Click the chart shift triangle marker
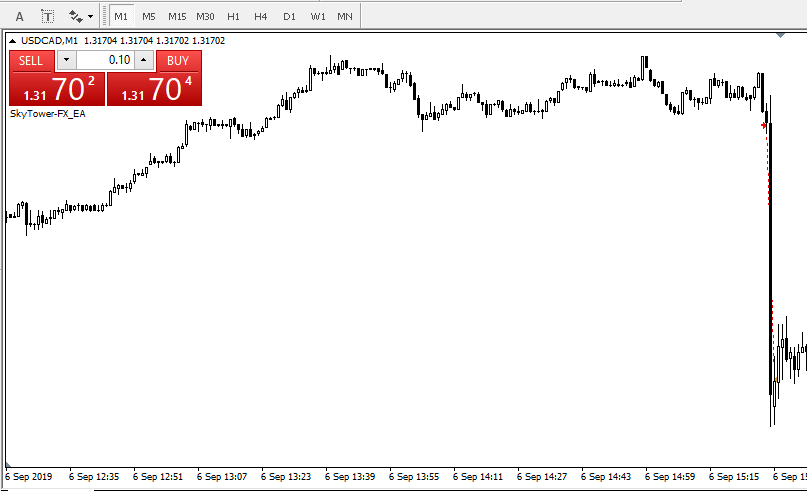This screenshot has width=807, height=491. coord(780,35)
